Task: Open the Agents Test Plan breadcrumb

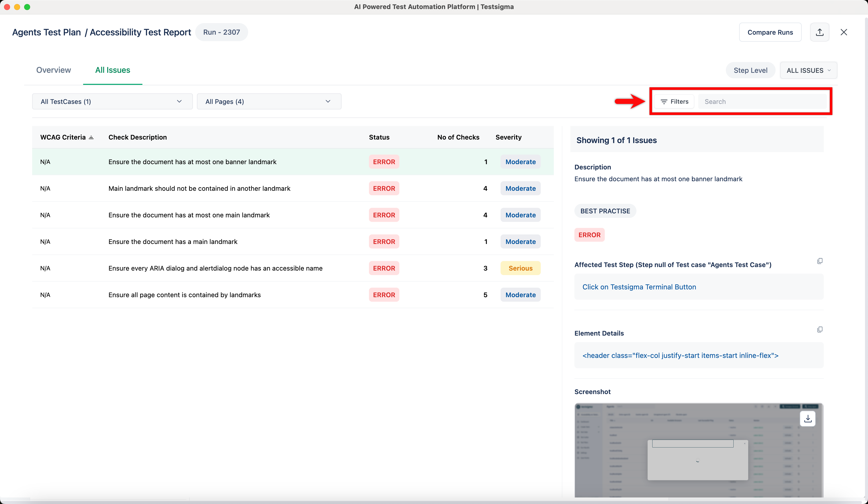Action: [46, 32]
